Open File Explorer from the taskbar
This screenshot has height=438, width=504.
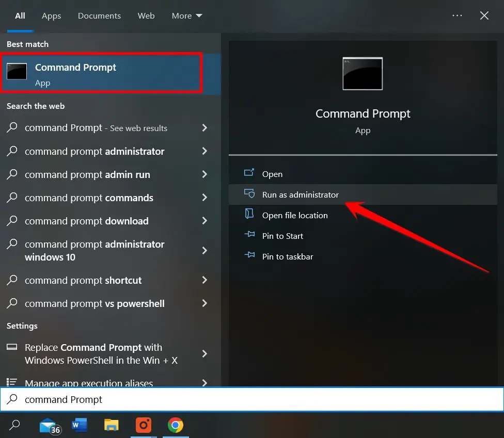(x=111, y=425)
